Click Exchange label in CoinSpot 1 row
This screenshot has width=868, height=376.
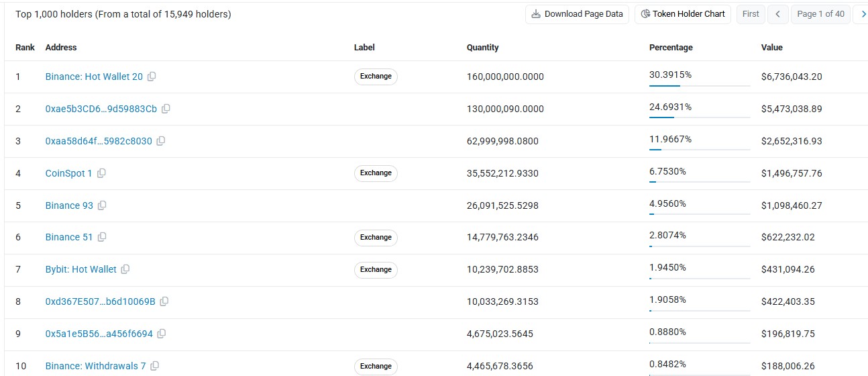click(376, 173)
